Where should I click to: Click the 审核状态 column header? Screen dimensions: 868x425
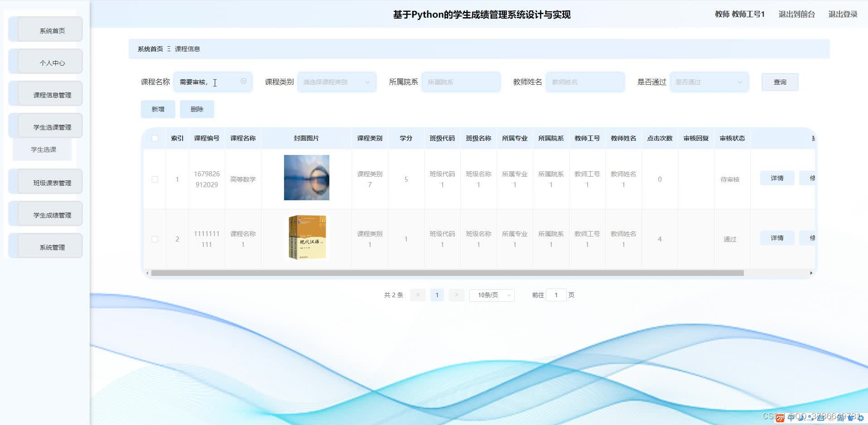pos(732,138)
